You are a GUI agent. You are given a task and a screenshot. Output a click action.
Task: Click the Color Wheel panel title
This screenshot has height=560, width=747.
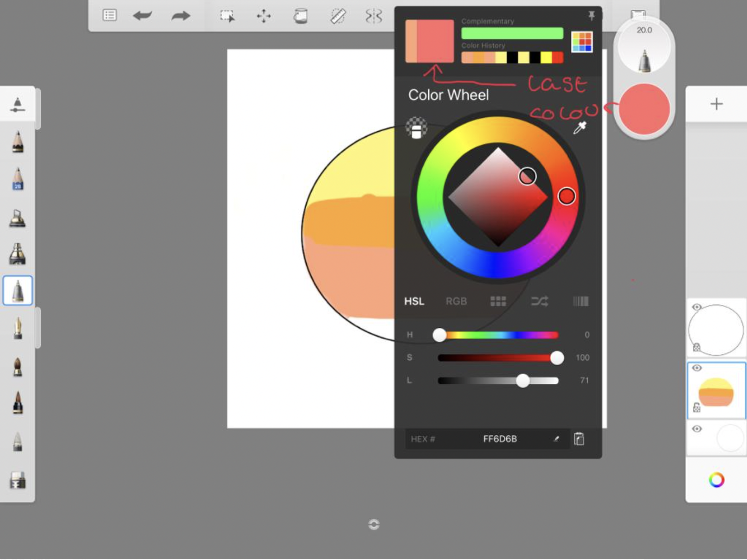click(448, 95)
